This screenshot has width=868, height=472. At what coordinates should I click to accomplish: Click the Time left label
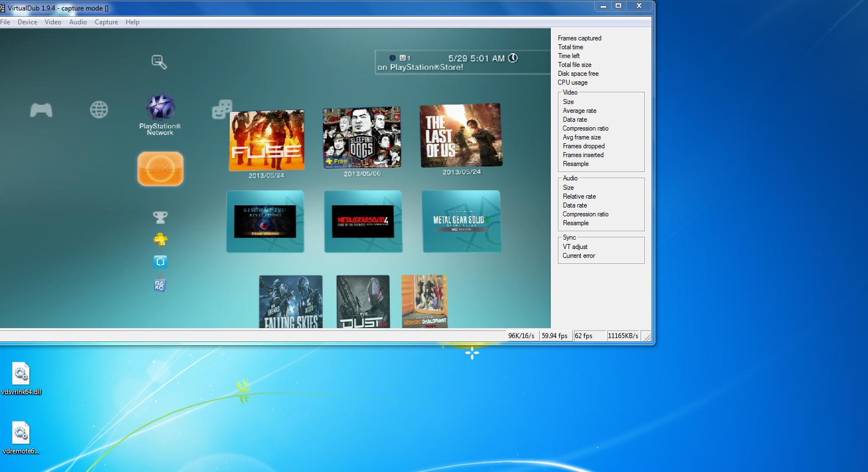click(569, 56)
